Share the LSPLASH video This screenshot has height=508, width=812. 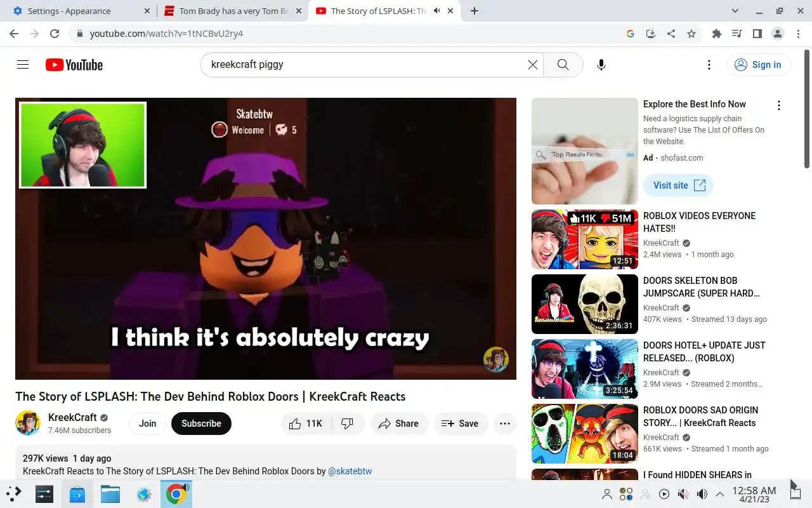pyautogui.click(x=399, y=424)
